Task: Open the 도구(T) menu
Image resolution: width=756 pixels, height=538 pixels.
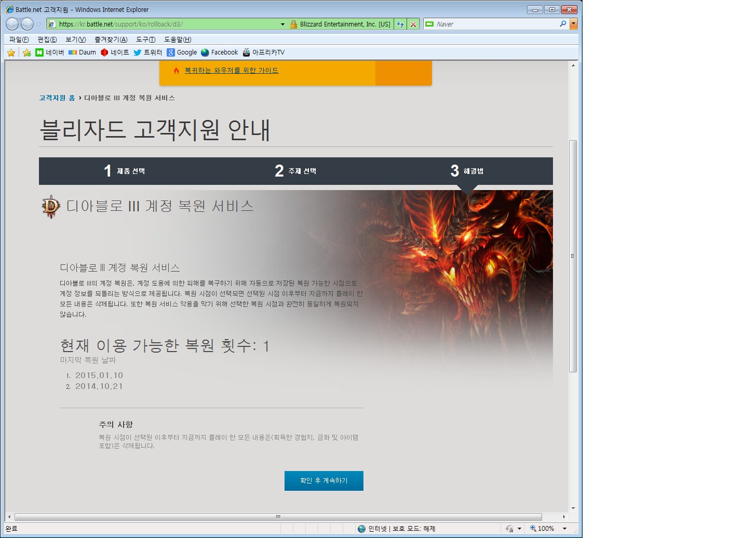Action: (145, 39)
